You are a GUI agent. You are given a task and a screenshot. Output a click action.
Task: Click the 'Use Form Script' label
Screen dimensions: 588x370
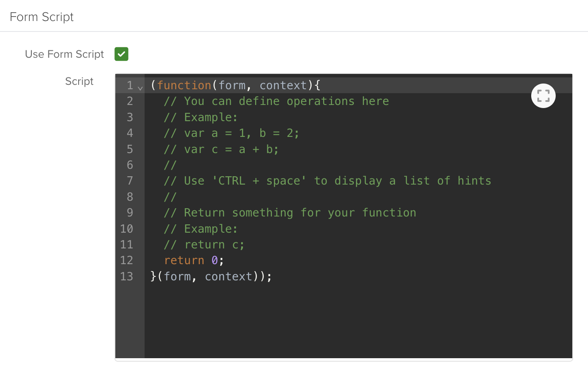[65, 54]
